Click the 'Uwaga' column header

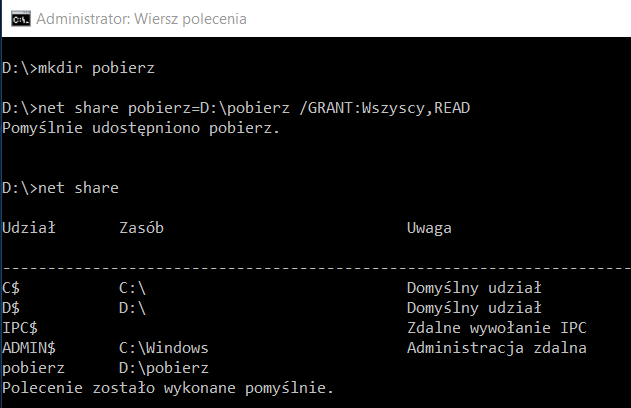pos(429,228)
